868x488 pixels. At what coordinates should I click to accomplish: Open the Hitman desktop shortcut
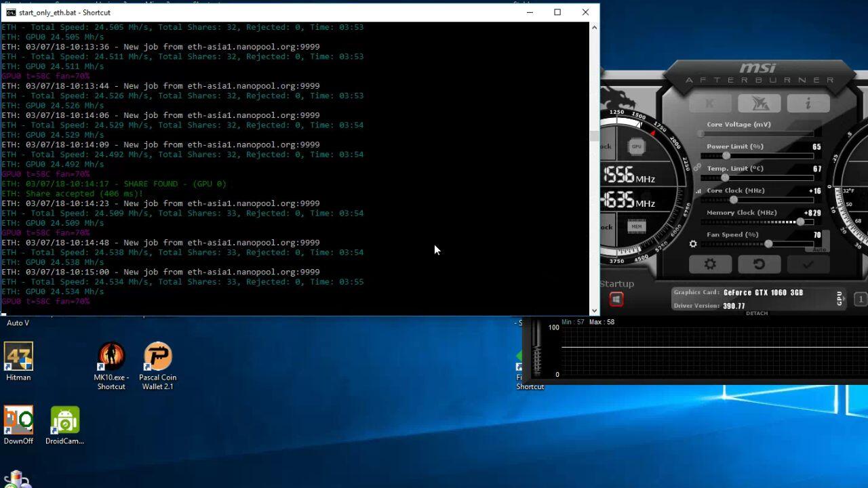[18, 362]
